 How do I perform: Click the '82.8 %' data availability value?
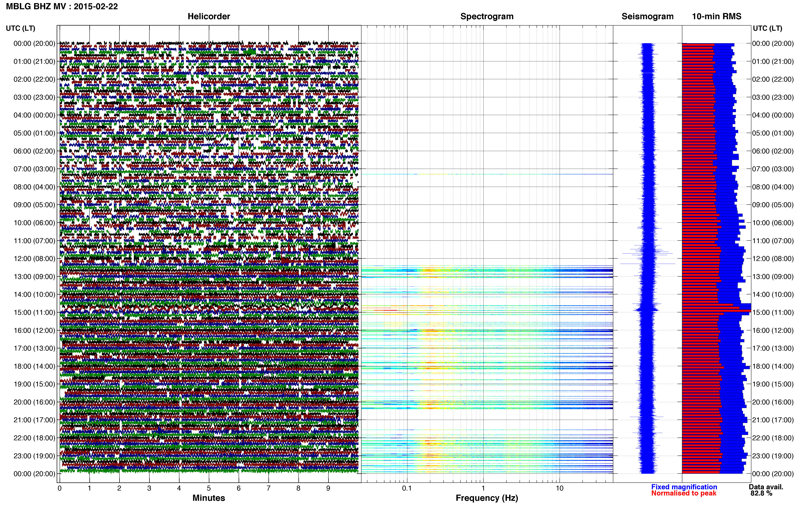(x=761, y=493)
